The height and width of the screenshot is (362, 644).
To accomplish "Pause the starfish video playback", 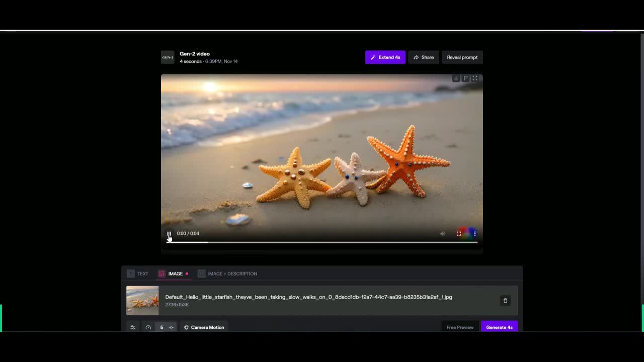I will pyautogui.click(x=169, y=234).
